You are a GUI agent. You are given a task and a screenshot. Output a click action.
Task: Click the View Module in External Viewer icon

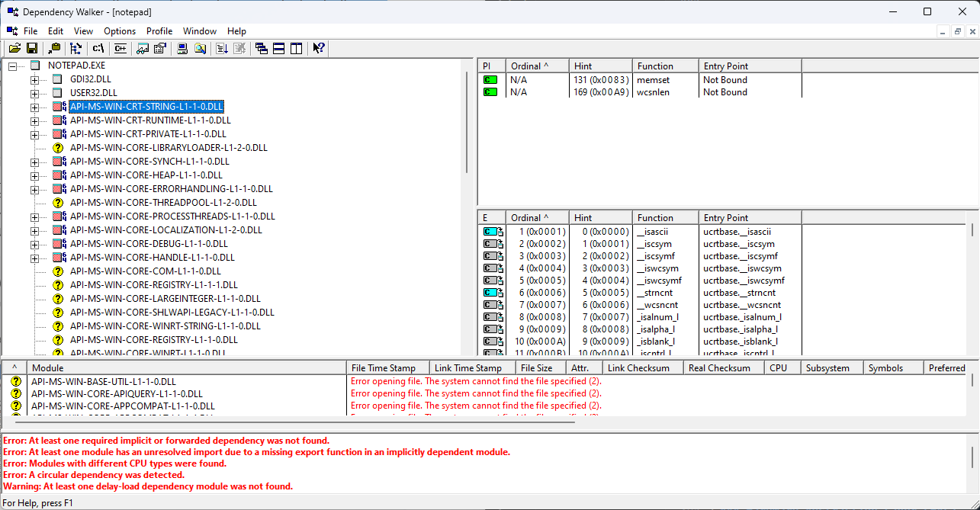143,48
